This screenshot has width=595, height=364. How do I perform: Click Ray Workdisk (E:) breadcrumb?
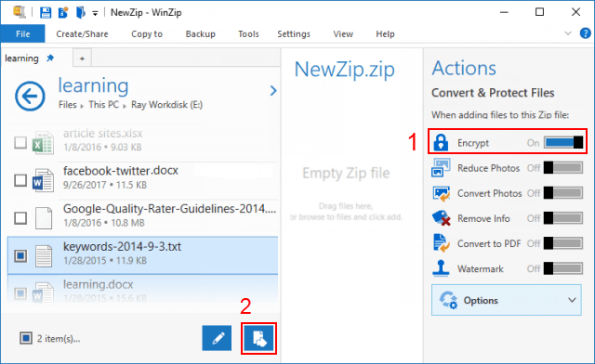tap(167, 105)
